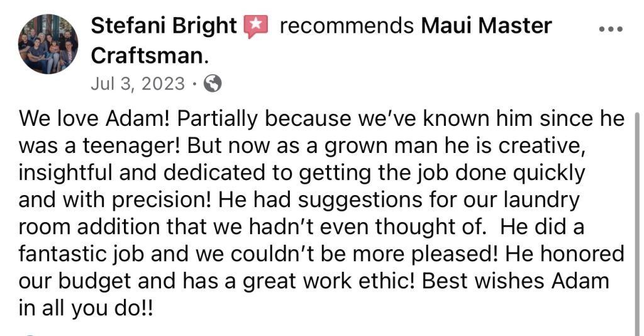Open the three-dot post options menu
The image size is (644, 336).
(x=609, y=30)
